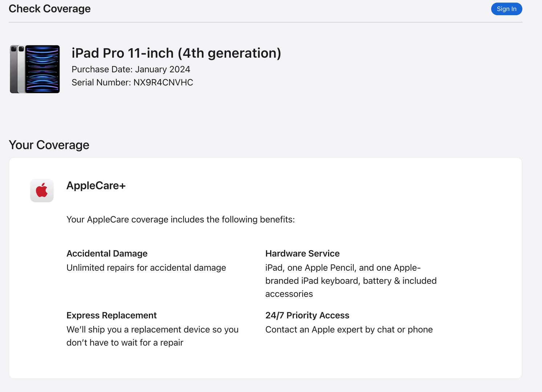Select the iPad Pro product thumbnail image
This screenshot has width=542, height=392.
[35, 69]
